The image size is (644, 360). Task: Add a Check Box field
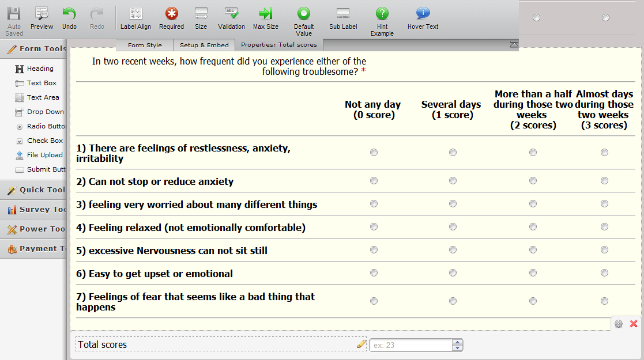(x=39, y=141)
